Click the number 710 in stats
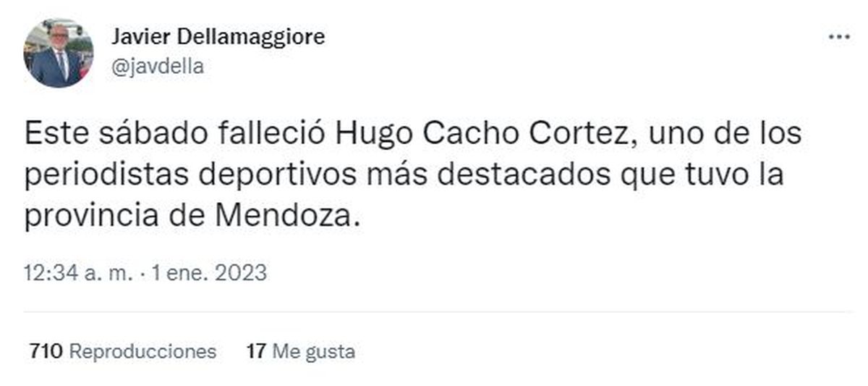Viewport: 868px width, 386px height. [46, 352]
